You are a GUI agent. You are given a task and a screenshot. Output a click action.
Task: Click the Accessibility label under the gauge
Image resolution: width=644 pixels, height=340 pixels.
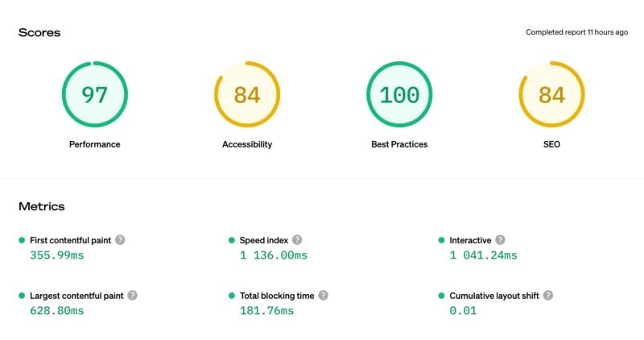(x=247, y=144)
